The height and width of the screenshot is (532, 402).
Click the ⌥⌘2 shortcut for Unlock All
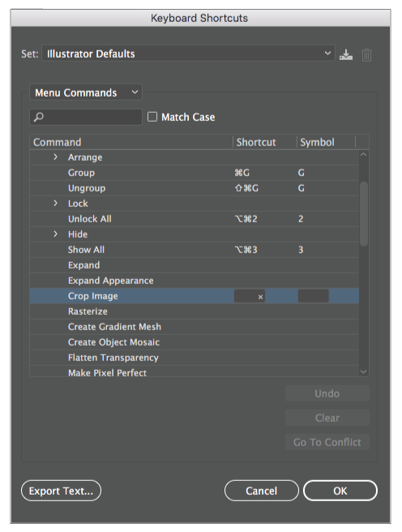tap(246, 219)
